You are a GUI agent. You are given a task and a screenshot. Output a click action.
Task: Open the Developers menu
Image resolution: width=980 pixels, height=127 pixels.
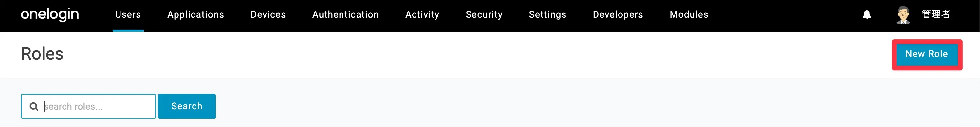pyautogui.click(x=618, y=14)
